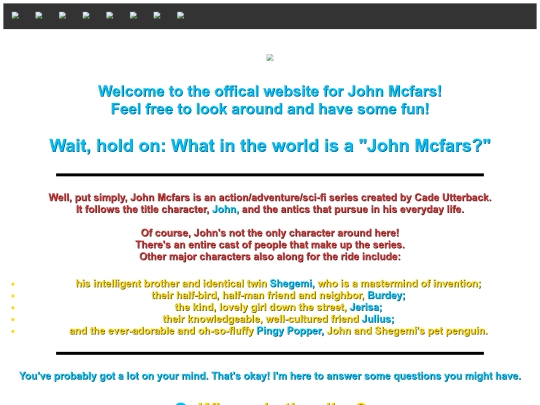This screenshot has height=405, width=540.
Task: Click the text "their knowledgeable, well-cultured friend"
Action: click(261, 319)
